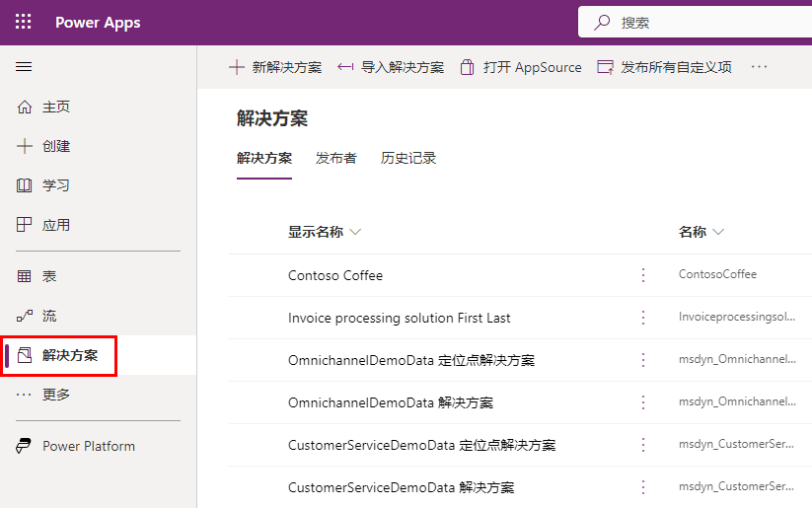This screenshot has height=508, width=812.
Task: Open more options for CustomerServiceDemoData 解决方案 row
Action: 643,487
